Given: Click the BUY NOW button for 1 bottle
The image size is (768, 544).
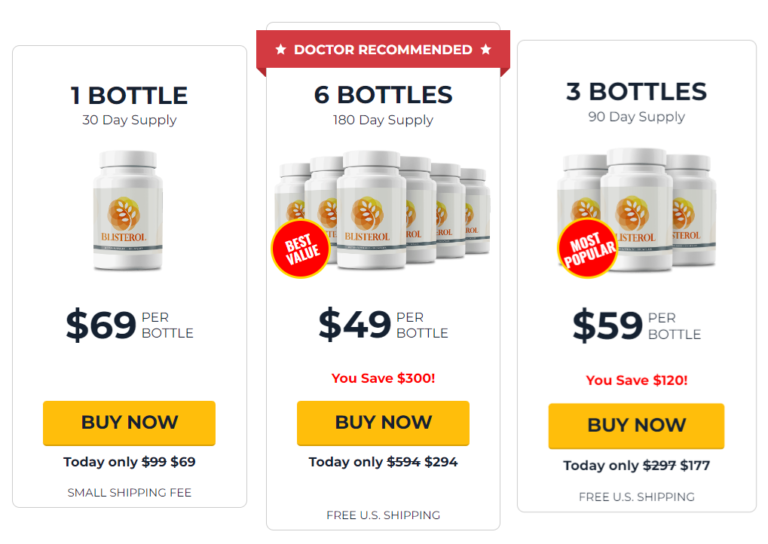Looking at the screenshot, I should (x=129, y=423).
